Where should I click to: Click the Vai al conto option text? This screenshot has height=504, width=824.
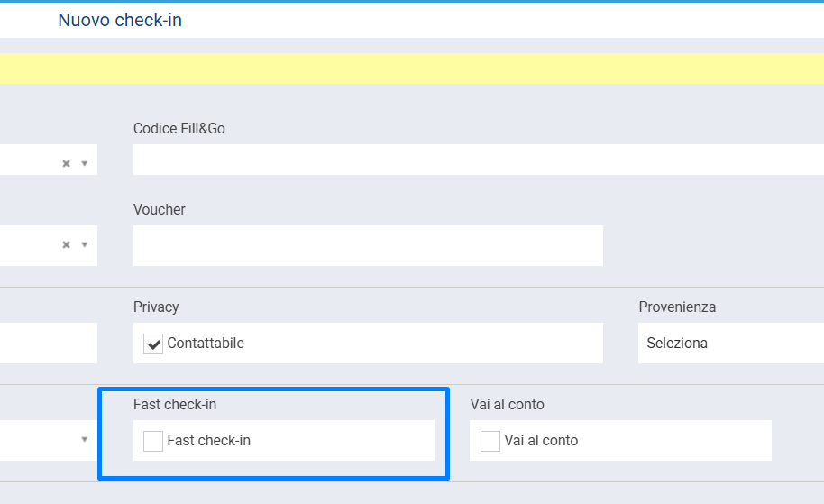(541, 441)
